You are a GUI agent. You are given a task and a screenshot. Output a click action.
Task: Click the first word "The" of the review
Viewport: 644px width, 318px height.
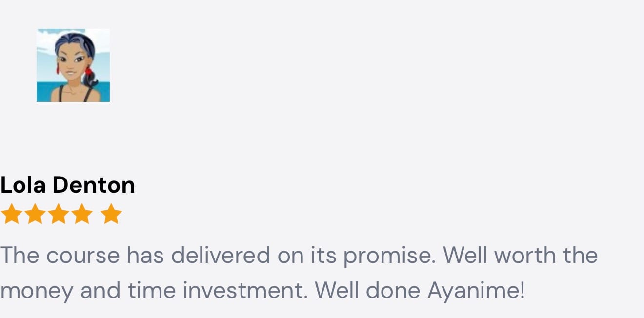tap(19, 256)
